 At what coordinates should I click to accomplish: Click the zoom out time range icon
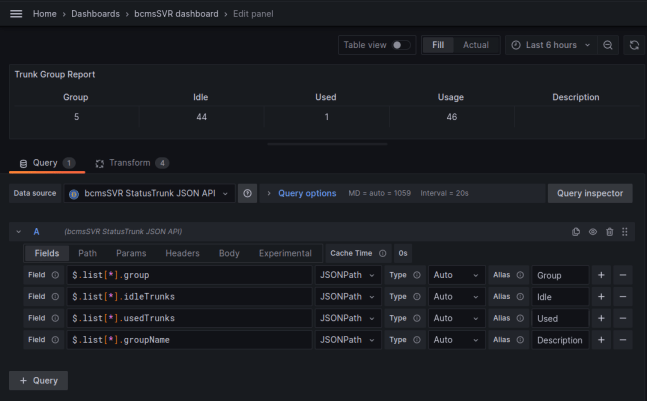pos(607,45)
